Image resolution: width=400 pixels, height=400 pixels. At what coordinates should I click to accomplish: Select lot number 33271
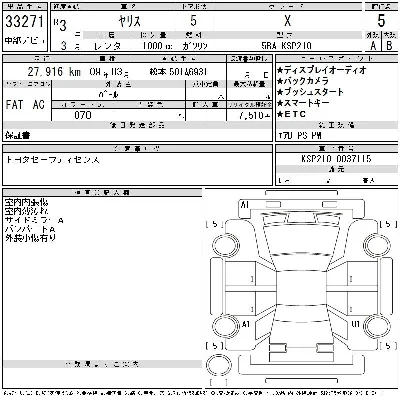click(x=24, y=22)
